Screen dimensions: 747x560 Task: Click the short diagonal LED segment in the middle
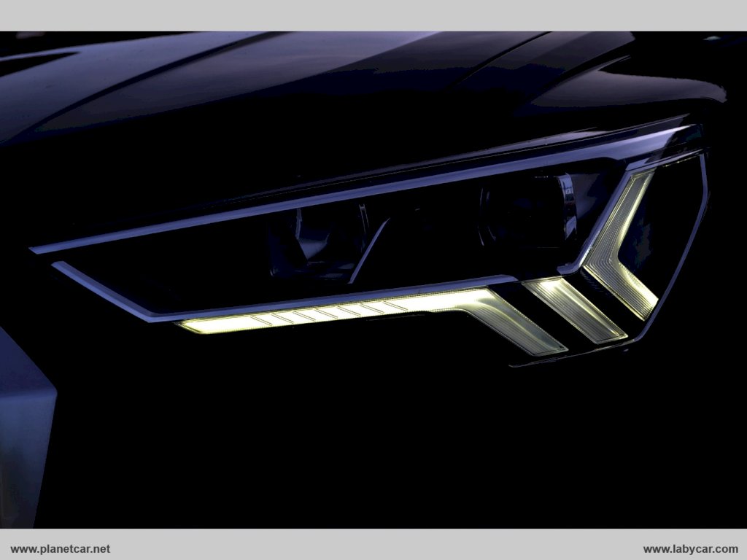575,311
